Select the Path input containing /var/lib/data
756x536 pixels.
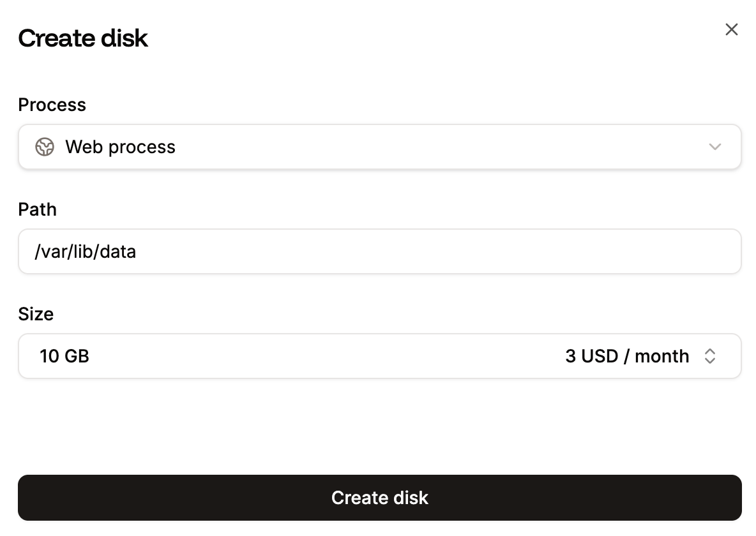(x=380, y=251)
